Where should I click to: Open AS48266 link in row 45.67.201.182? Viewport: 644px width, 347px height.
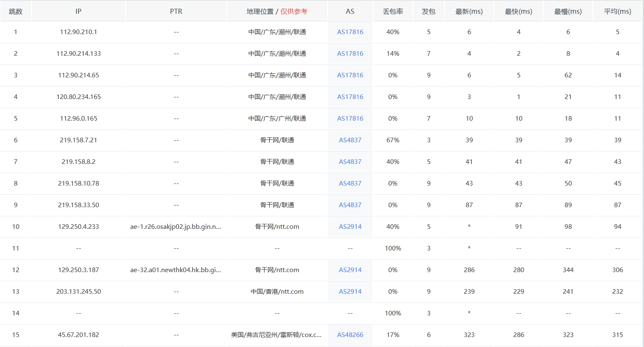pos(350,335)
